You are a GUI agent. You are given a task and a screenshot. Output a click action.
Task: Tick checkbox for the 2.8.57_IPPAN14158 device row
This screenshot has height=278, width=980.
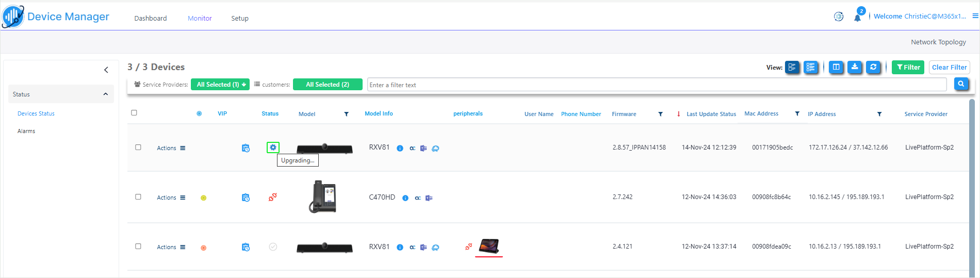click(x=138, y=147)
